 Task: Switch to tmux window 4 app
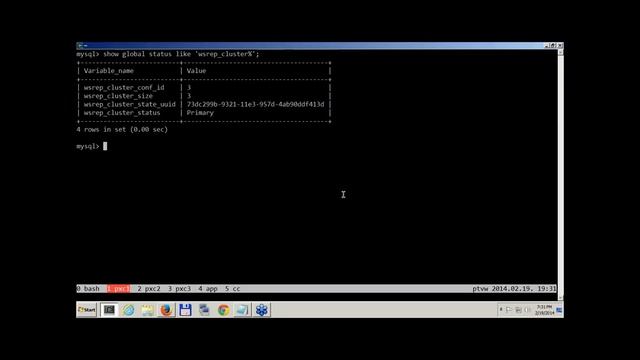[208, 289]
